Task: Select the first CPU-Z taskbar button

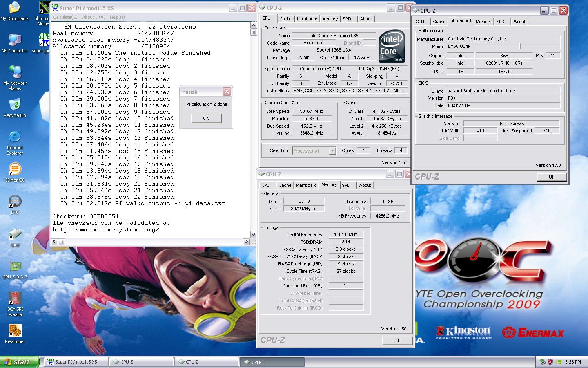Action: [x=141, y=362]
